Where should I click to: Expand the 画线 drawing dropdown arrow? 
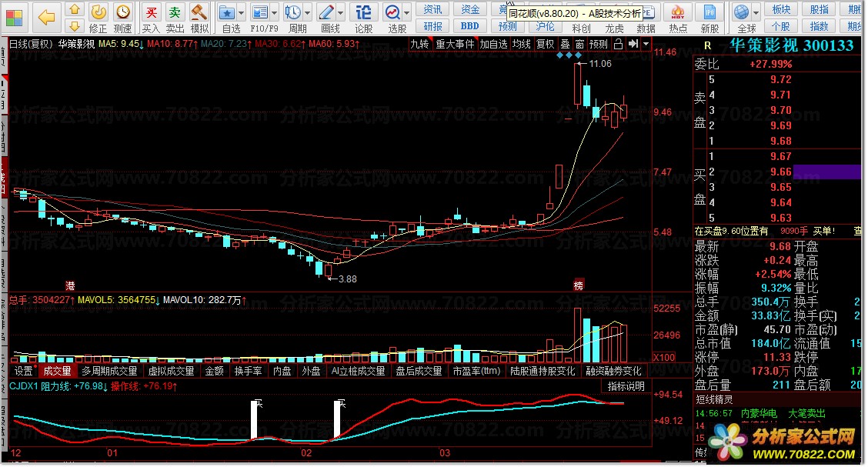point(341,12)
